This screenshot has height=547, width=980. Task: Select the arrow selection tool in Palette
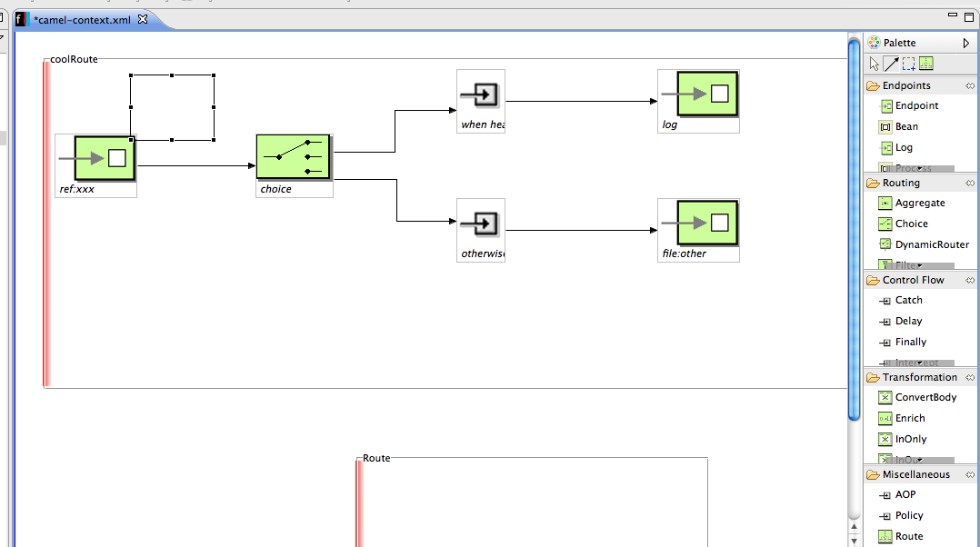point(874,64)
